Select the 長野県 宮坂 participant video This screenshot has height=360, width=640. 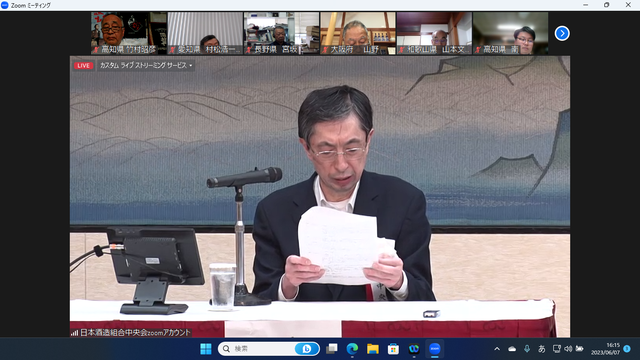[282, 33]
